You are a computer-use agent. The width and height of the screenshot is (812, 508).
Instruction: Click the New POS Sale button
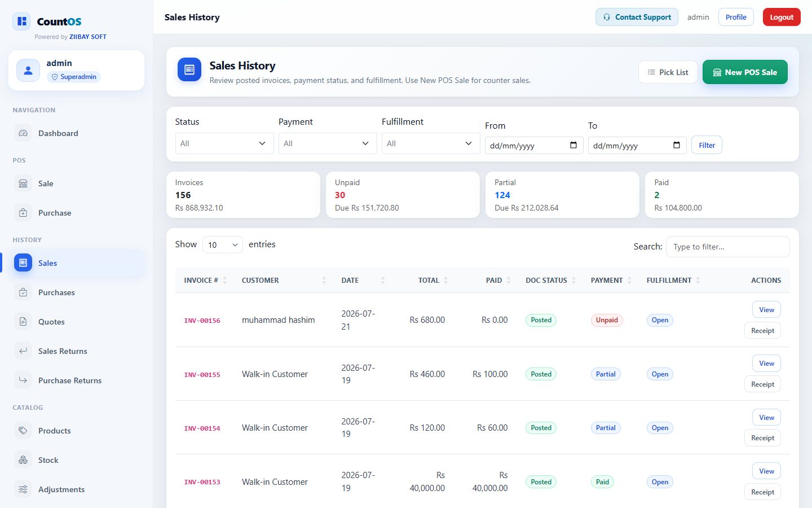[x=745, y=72]
